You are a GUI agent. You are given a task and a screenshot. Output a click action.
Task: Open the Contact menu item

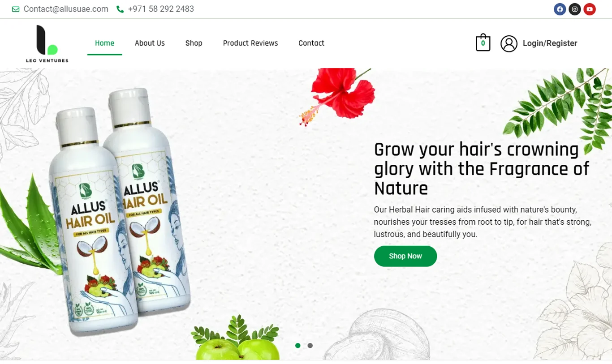point(311,43)
